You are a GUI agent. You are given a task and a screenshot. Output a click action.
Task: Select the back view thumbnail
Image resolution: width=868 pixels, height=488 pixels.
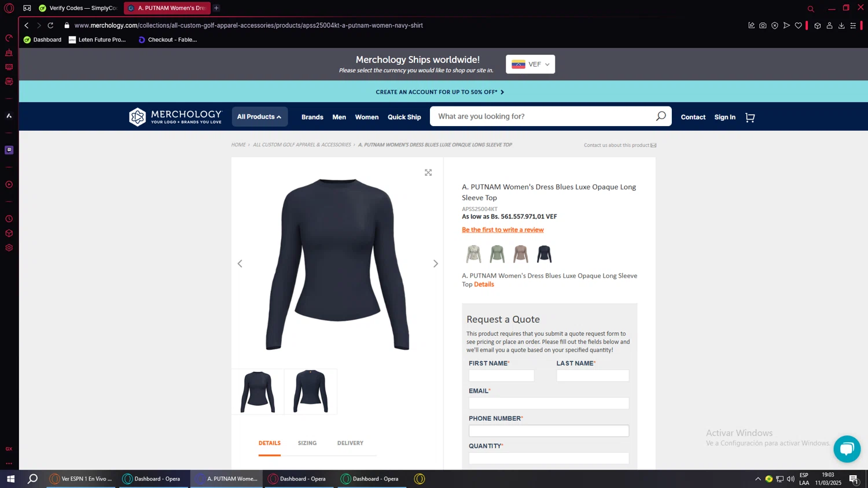point(311,392)
